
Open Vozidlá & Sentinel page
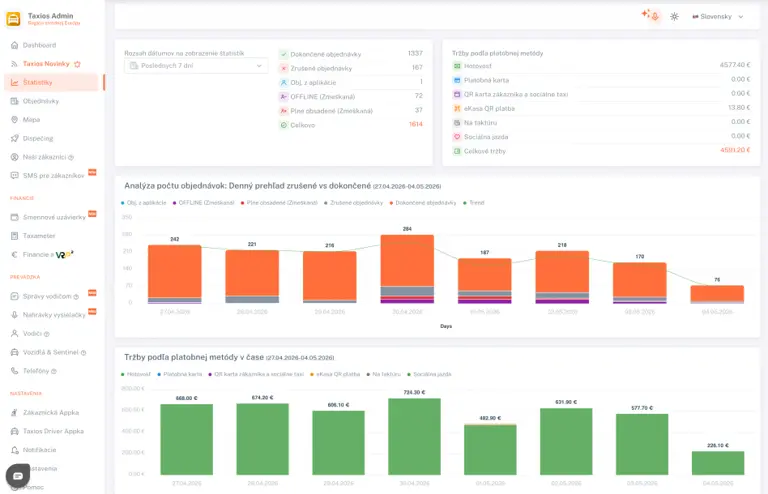coord(50,352)
